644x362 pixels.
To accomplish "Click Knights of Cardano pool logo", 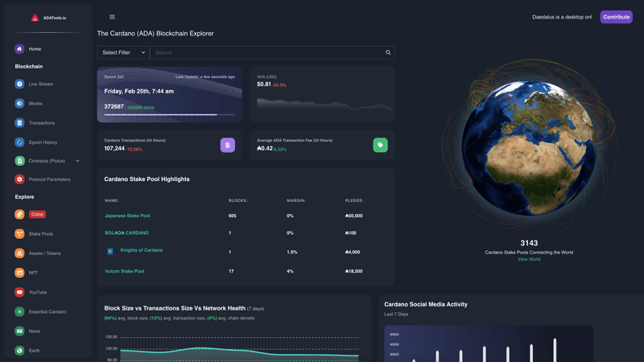I will tap(110, 251).
